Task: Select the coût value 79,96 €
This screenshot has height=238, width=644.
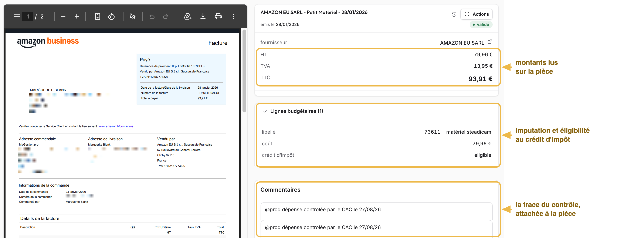Action: click(482, 144)
